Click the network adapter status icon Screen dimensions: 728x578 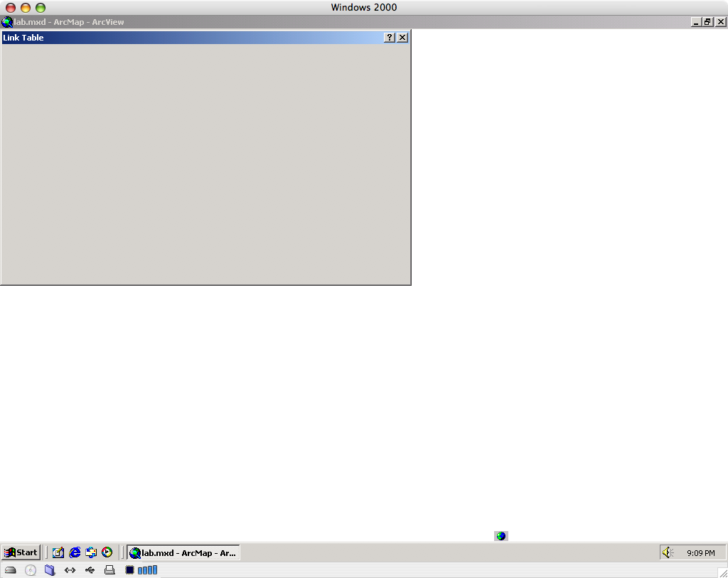tap(70, 570)
